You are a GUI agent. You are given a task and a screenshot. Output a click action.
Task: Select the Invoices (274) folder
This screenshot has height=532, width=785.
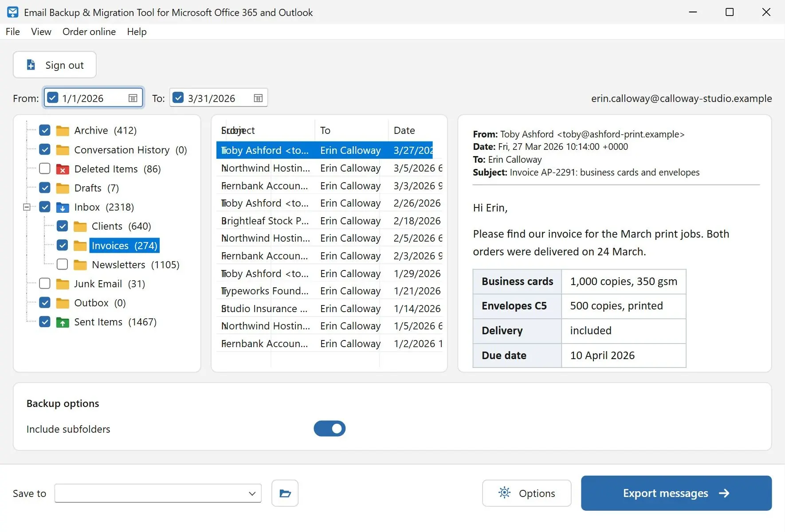click(x=124, y=246)
